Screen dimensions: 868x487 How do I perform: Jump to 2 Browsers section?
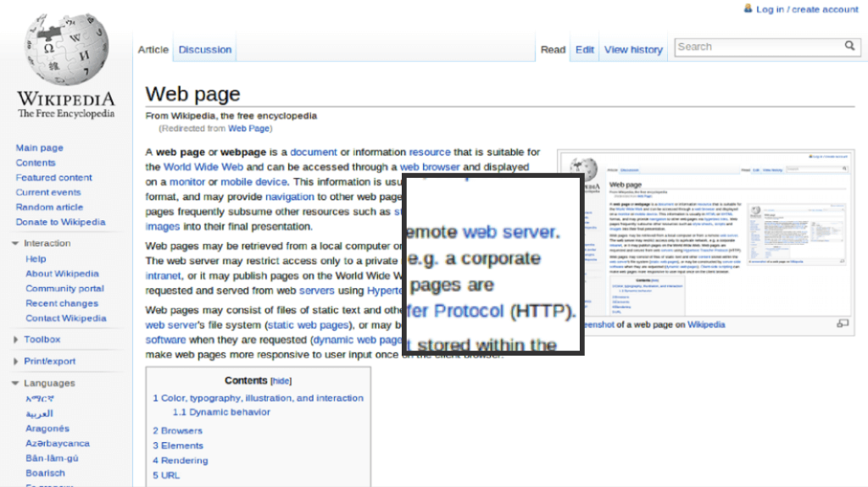click(178, 431)
